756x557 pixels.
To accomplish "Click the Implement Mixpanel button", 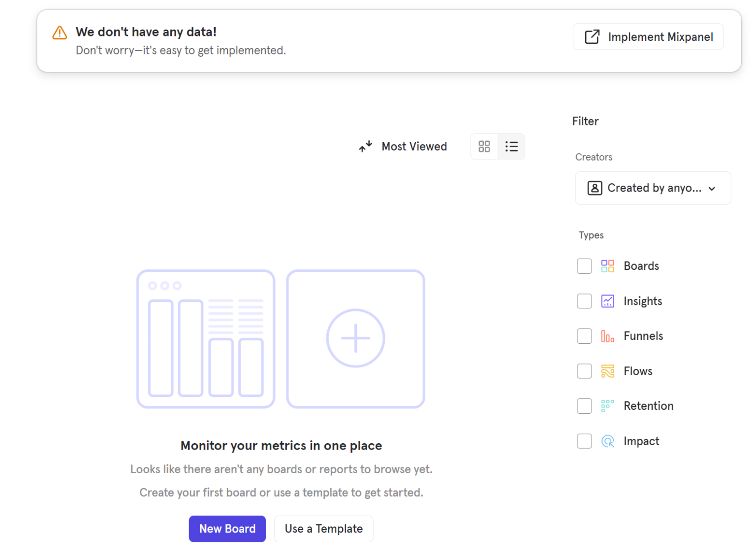I will click(648, 36).
